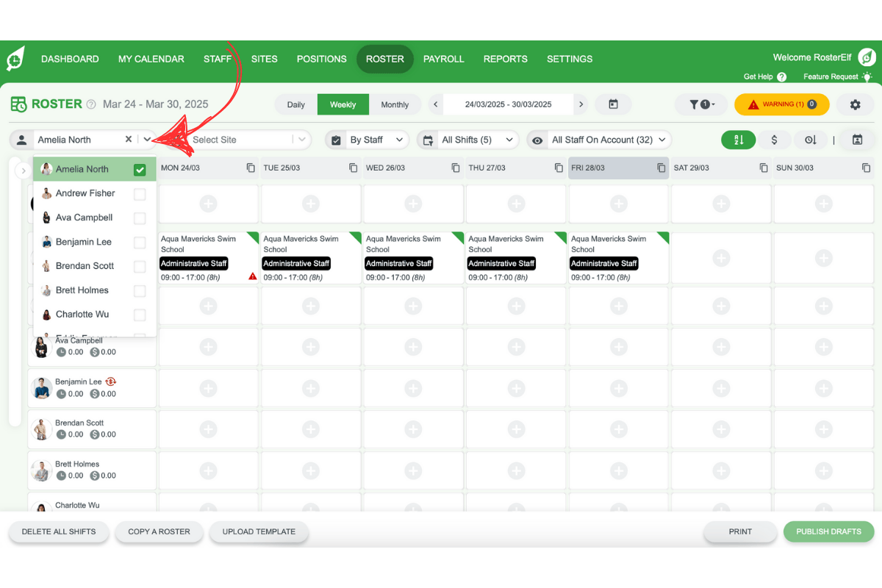The height and width of the screenshot is (588, 882).
Task: Click the 24/03/2025 - 30/03/2025 date field
Action: point(509,104)
